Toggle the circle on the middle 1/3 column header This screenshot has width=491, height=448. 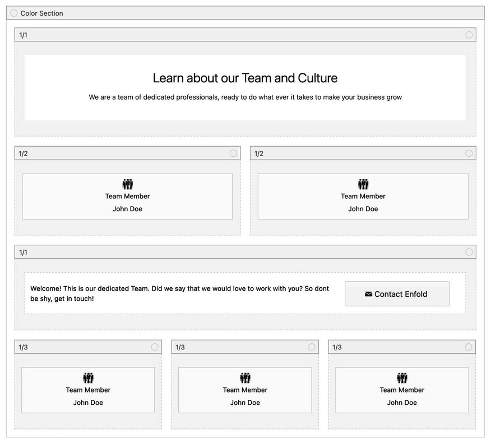312,347
